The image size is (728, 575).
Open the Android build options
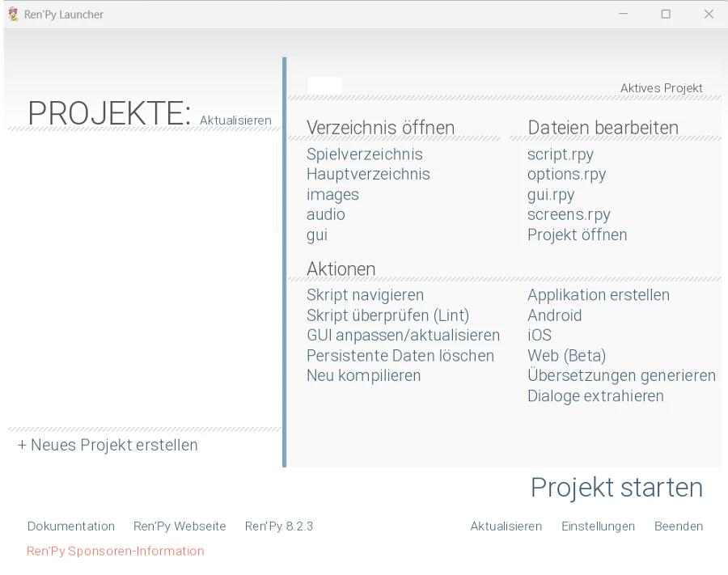click(554, 315)
